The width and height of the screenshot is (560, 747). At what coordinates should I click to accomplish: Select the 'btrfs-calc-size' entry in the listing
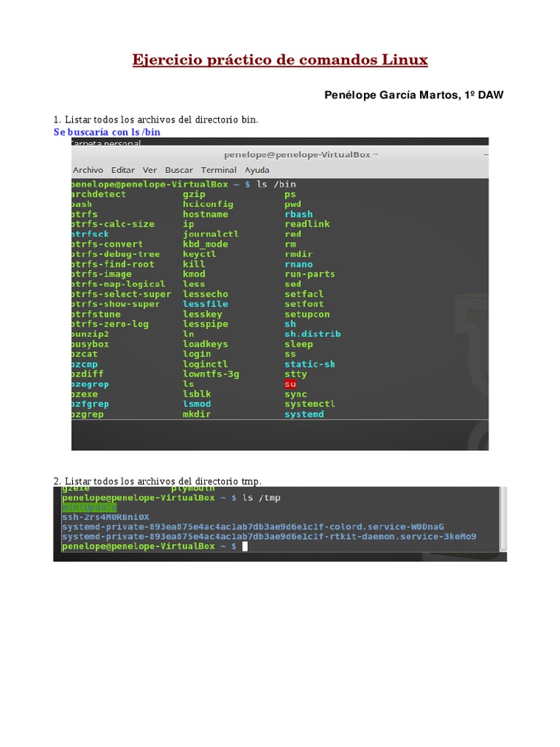(113, 225)
